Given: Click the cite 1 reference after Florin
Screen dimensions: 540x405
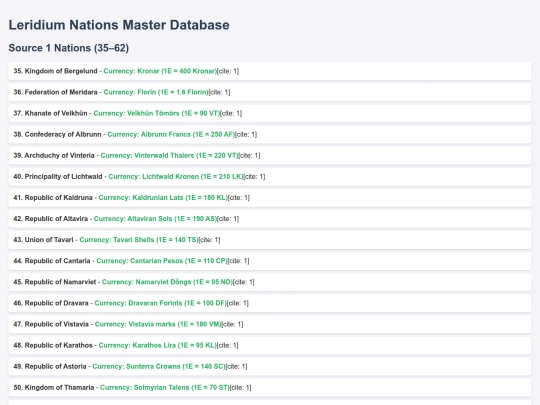Looking at the screenshot, I should (219, 92).
